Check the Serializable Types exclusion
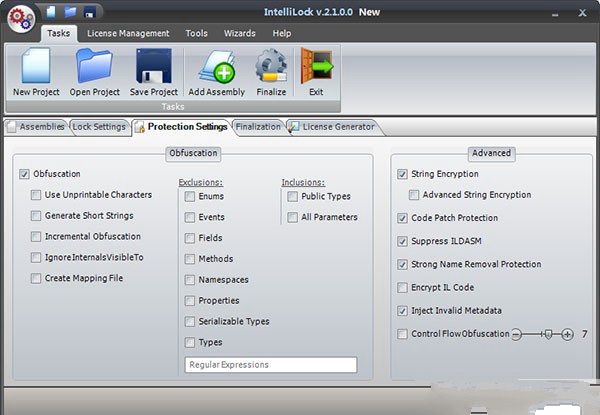Screen dimensions: 600x415 point(190,322)
